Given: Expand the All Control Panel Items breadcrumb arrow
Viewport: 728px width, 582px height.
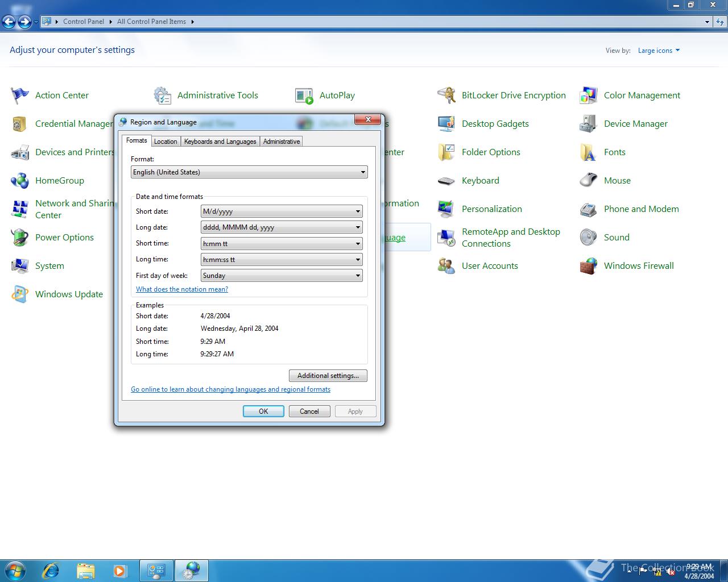Looking at the screenshot, I should pyautogui.click(x=192, y=22).
